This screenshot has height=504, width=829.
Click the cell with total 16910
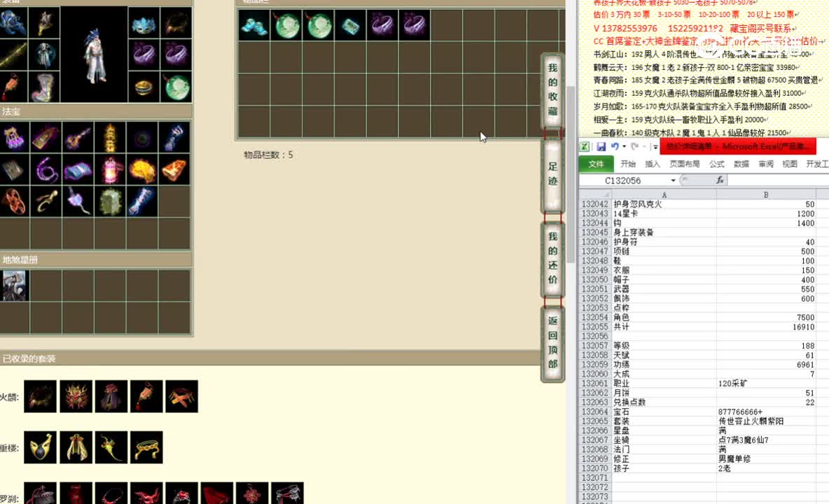[766, 327]
